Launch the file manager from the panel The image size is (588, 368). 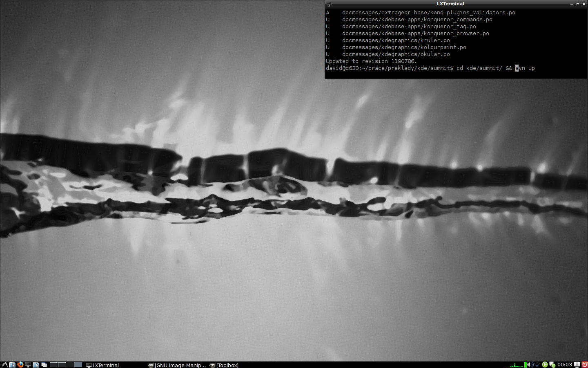(12, 365)
